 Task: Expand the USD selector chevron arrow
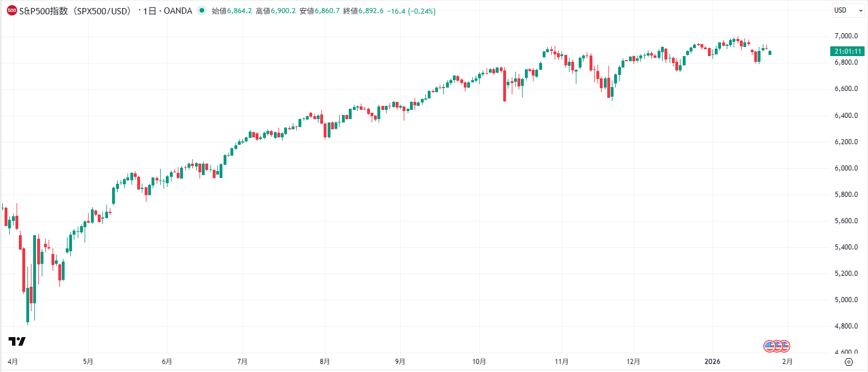[859, 10]
